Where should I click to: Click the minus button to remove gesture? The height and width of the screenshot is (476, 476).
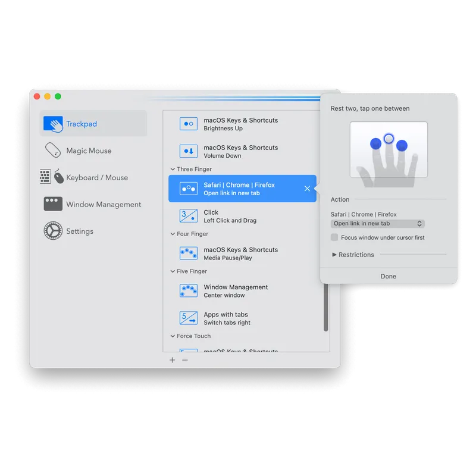tap(185, 360)
